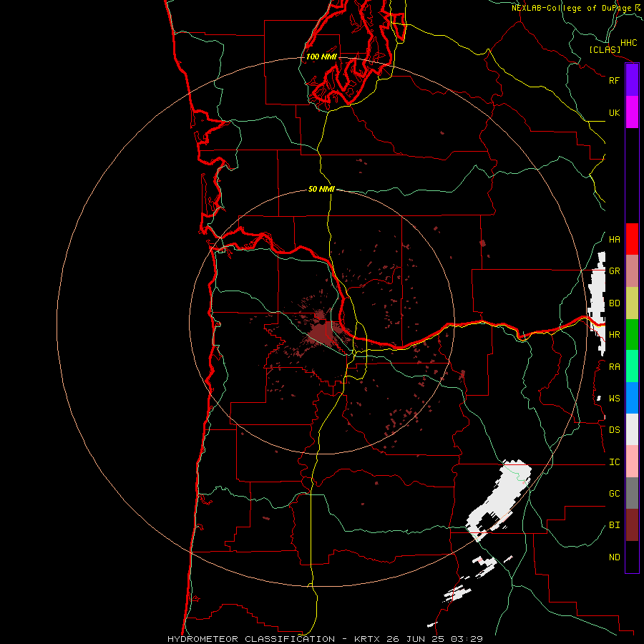
Task: Click the brown BI legend swatch
Action: point(632,525)
